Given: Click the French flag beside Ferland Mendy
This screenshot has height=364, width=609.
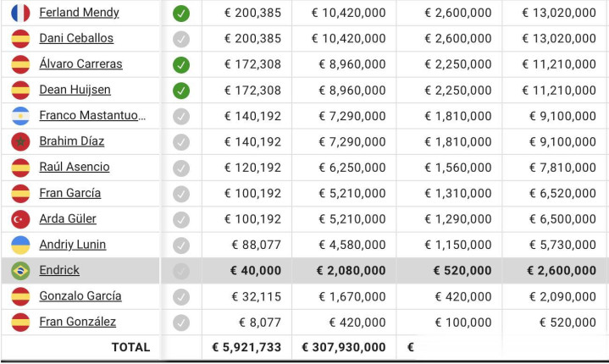Looking at the screenshot, I should point(20,13).
